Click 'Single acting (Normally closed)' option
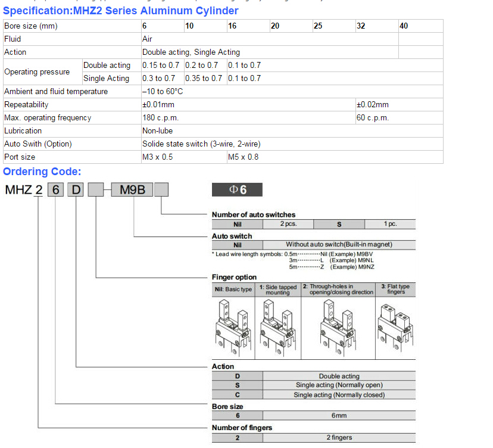Image resolution: width=493 pixels, height=448 pixels. 339,395
